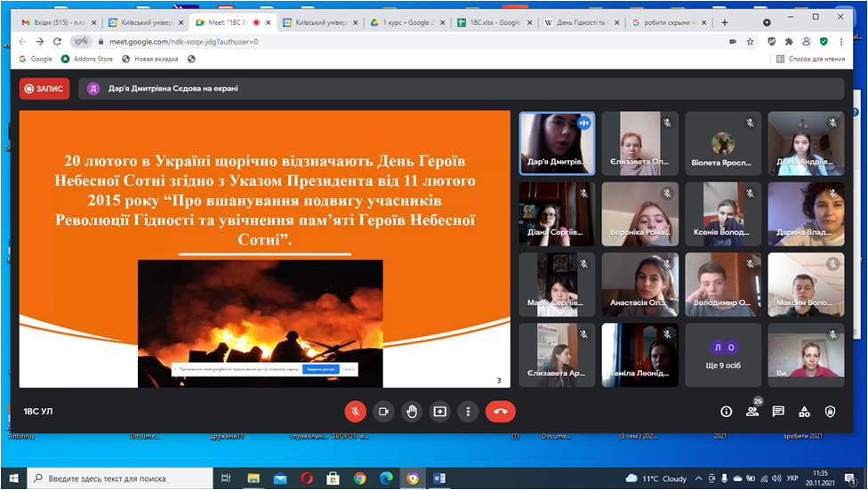Open the three-dot more options menu
868x490 pixels.
[x=469, y=411]
